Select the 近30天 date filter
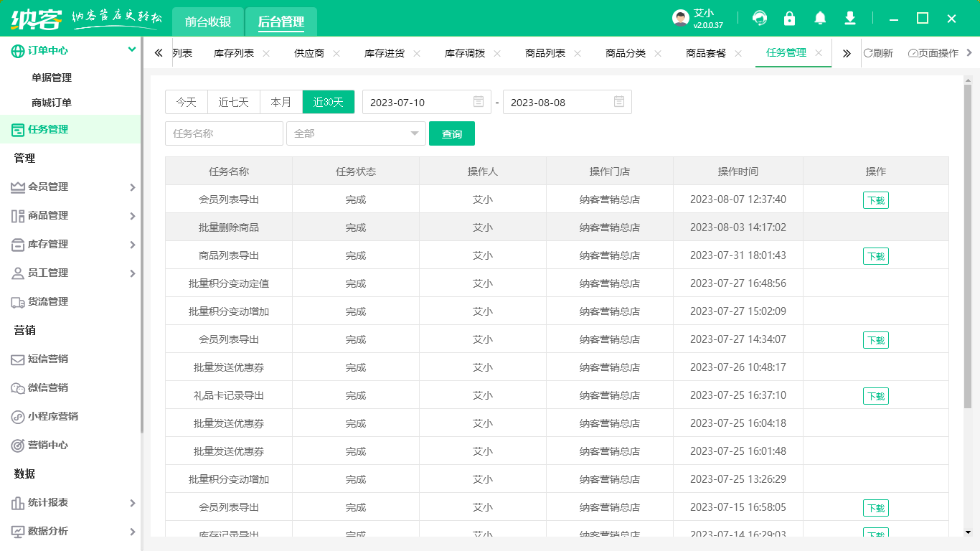The height and width of the screenshot is (551, 980). point(329,102)
